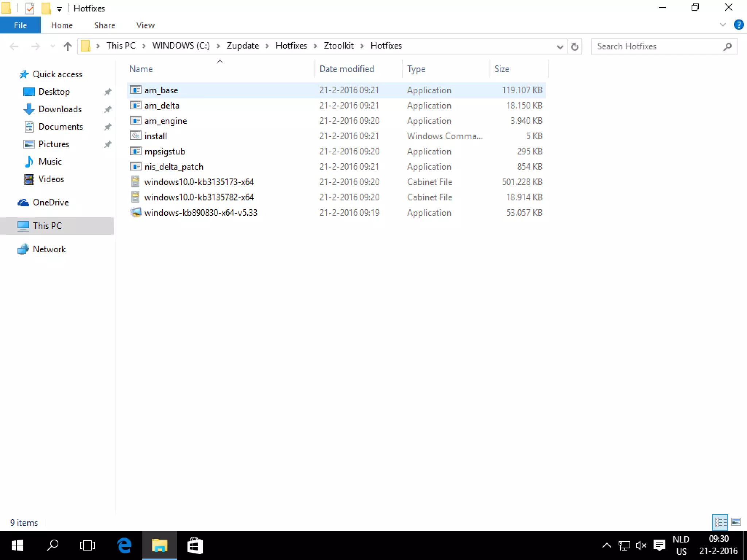Open Microsoft Edge from the taskbar
Screen dimensions: 747x560
[124, 545]
